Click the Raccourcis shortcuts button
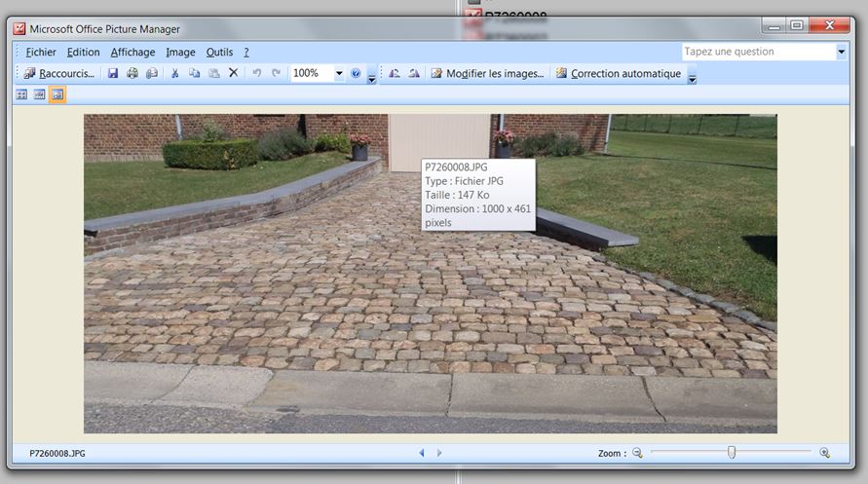 (59, 73)
